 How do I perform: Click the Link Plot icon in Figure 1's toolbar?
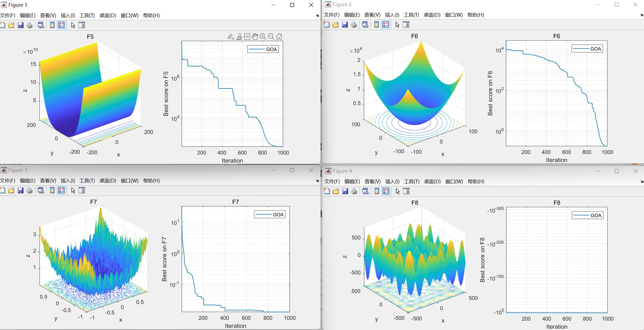tap(41, 25)
